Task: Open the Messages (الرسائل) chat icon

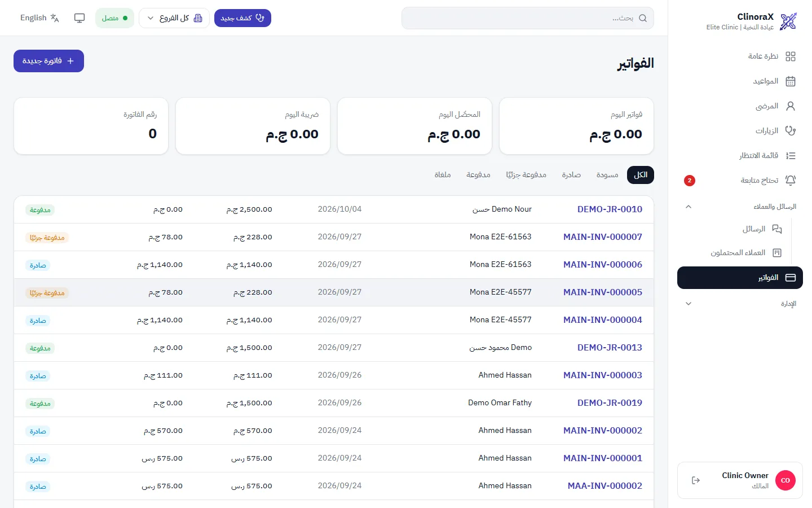Action: point(776,229)
